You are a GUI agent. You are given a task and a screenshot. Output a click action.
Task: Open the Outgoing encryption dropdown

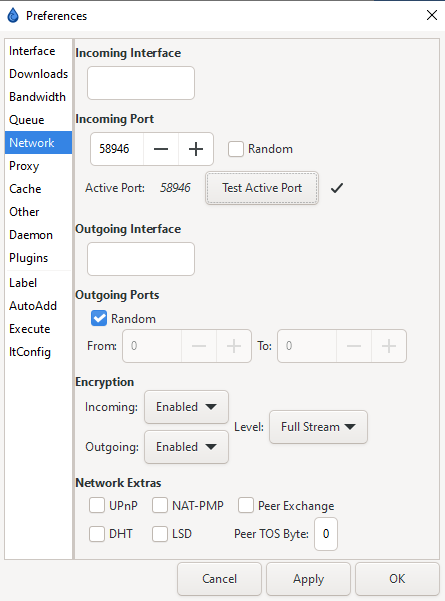click(186, 447)
